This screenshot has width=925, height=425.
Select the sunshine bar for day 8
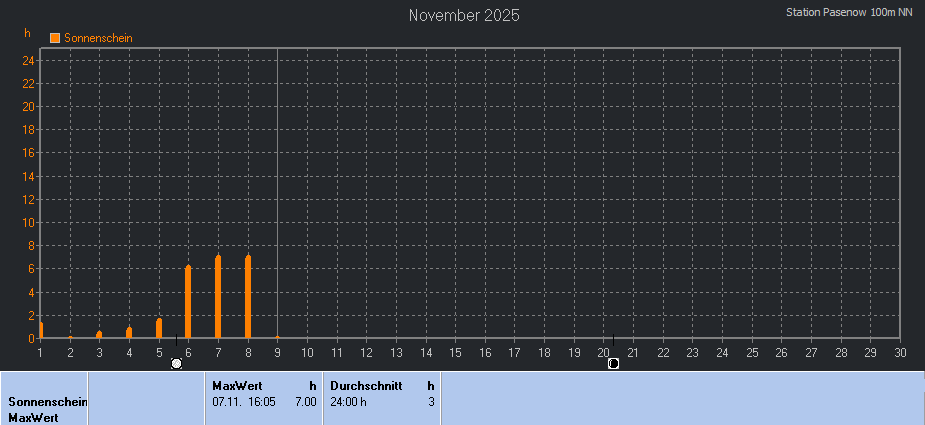[x=248, y=297]
